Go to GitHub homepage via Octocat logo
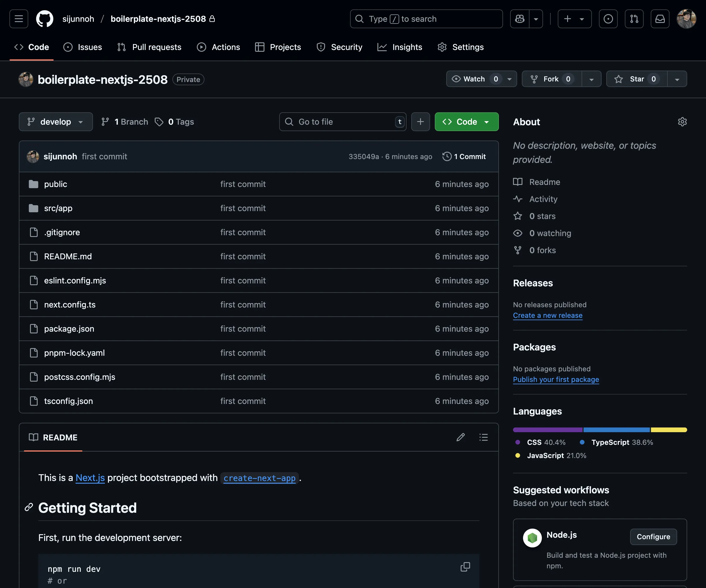This screenshot has width=706, height=588. click(x=45, y=19)
